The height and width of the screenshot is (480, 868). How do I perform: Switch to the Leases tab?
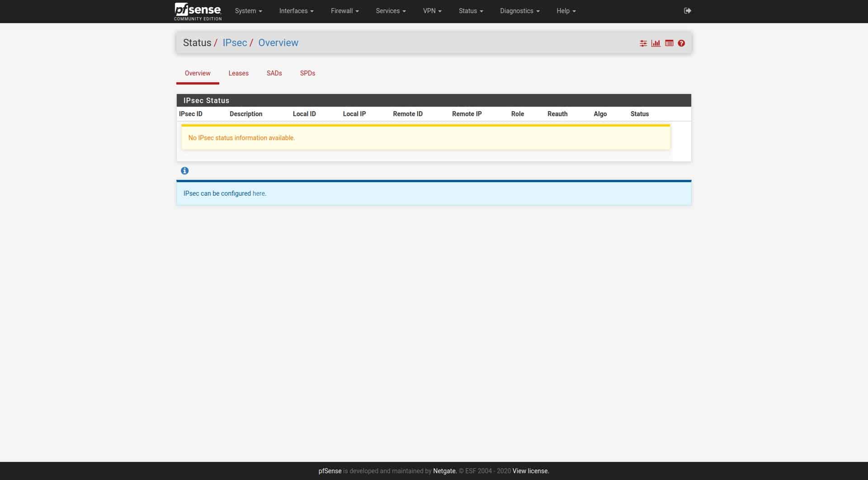238,73
